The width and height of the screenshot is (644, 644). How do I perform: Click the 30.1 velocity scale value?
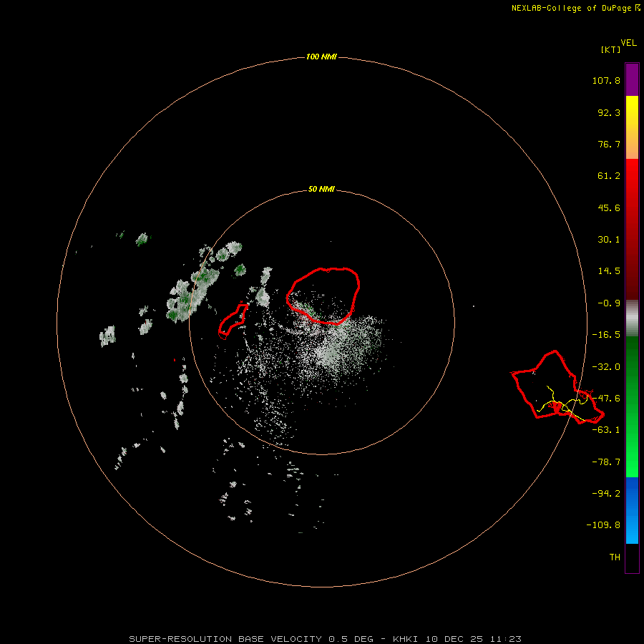click(x=609, y=240)
